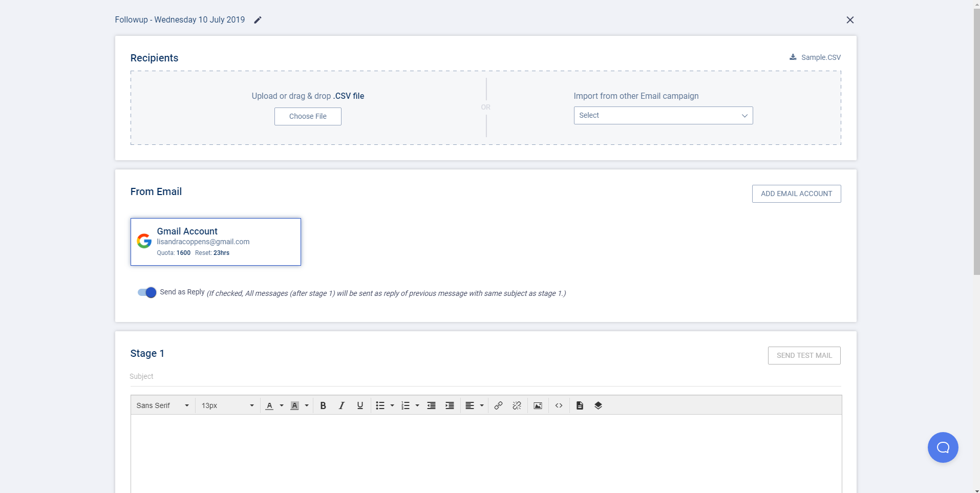Underline text in the message editor
The width and height of the screenshot is (980, 493).
359,405
